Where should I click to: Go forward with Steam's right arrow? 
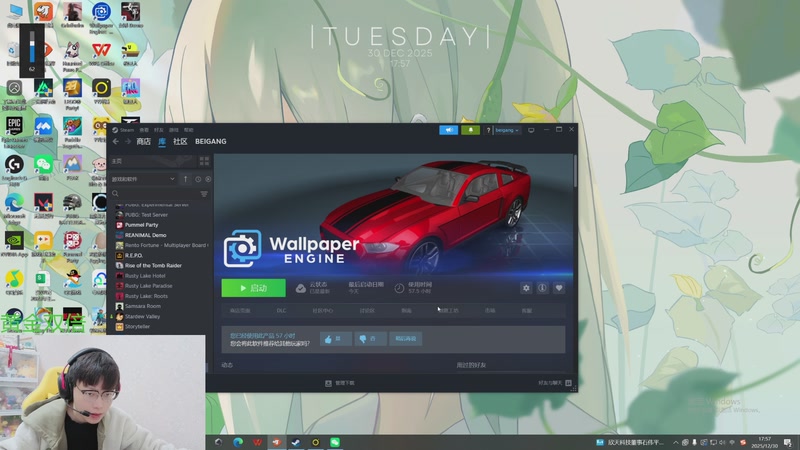(x=128, y=141)
